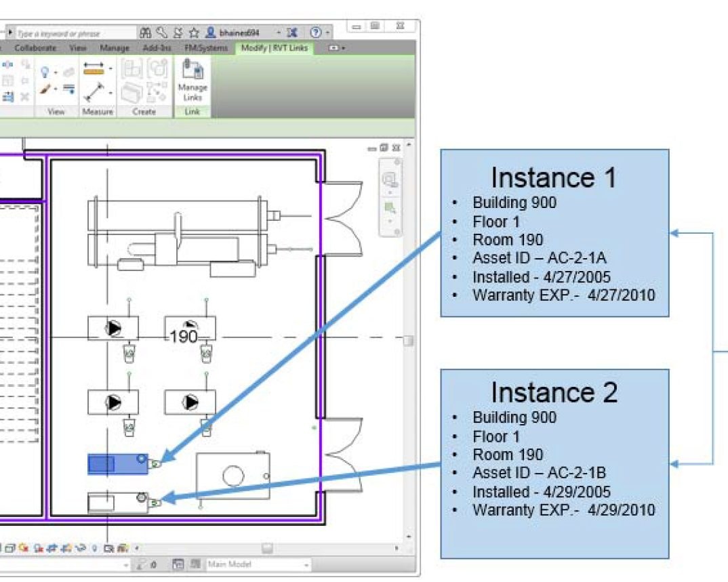This screenshot has height=582, width=728.
Task: Click the scroll right arrow of the horizontal scrollbar
Action: 397,548
